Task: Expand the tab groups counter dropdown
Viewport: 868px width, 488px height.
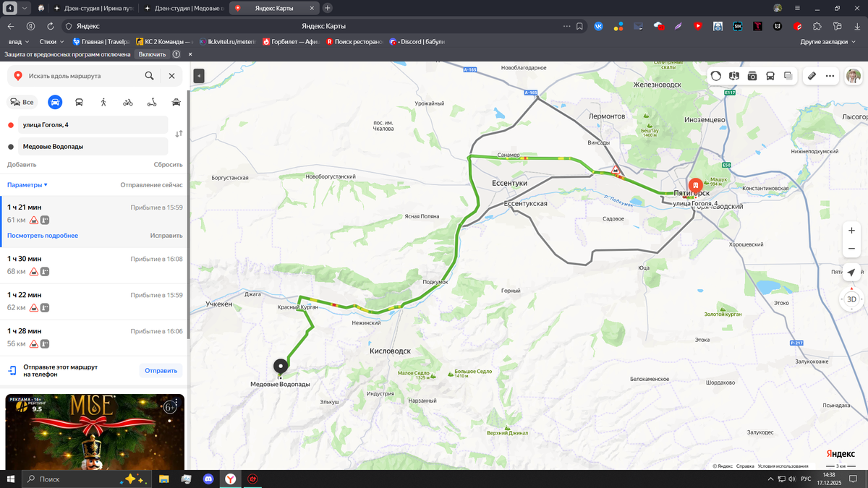Action: pos(25,8)
